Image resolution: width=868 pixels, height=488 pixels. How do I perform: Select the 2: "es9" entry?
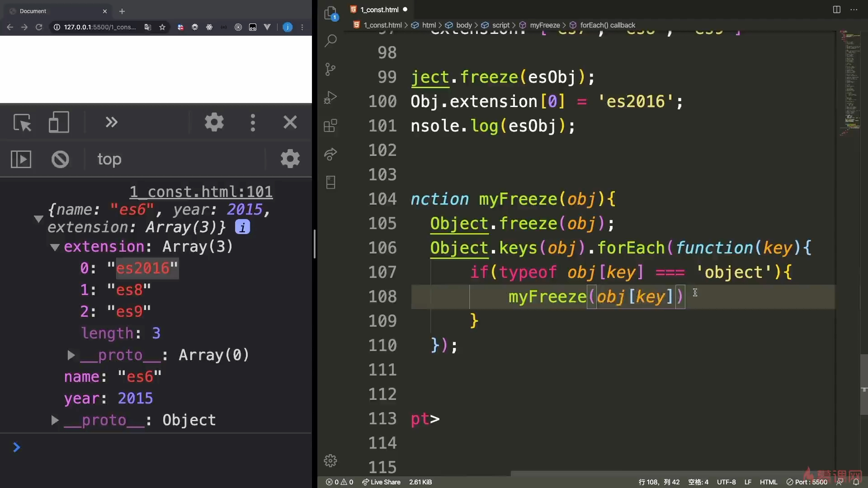point(115,312)
